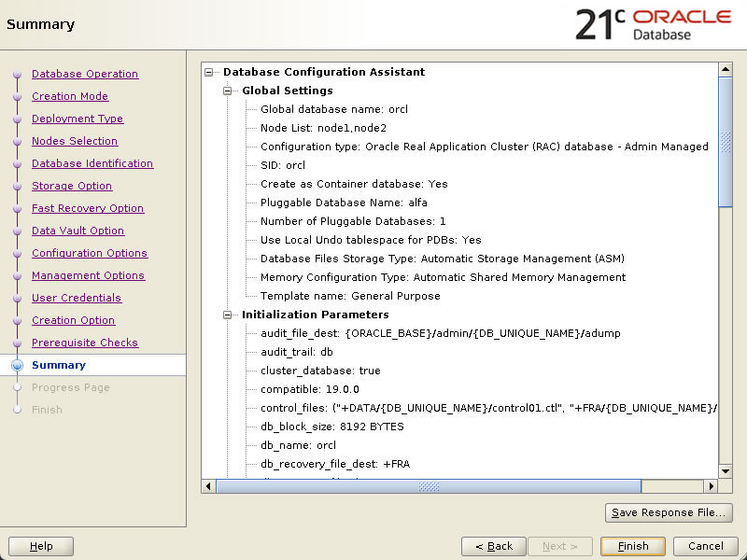
Task: Go to Fast Recovery Option step
Action: [x=88, y=208]
